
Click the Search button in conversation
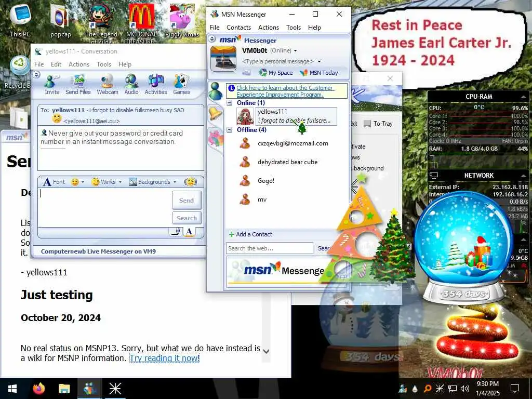[187, 218]
